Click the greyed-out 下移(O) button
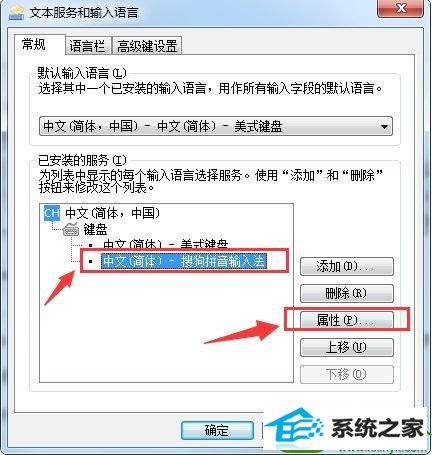The width and height of the screenshot is (432, 455). click(347, 374)
